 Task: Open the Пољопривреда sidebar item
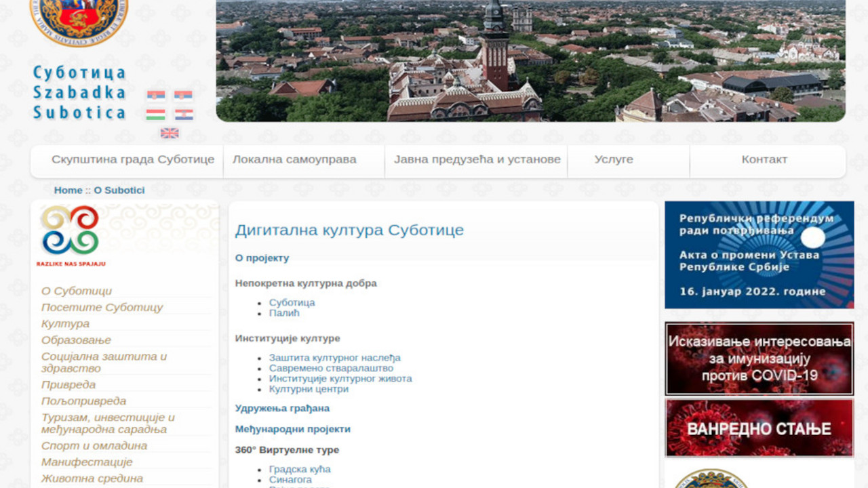coord(83,401)
